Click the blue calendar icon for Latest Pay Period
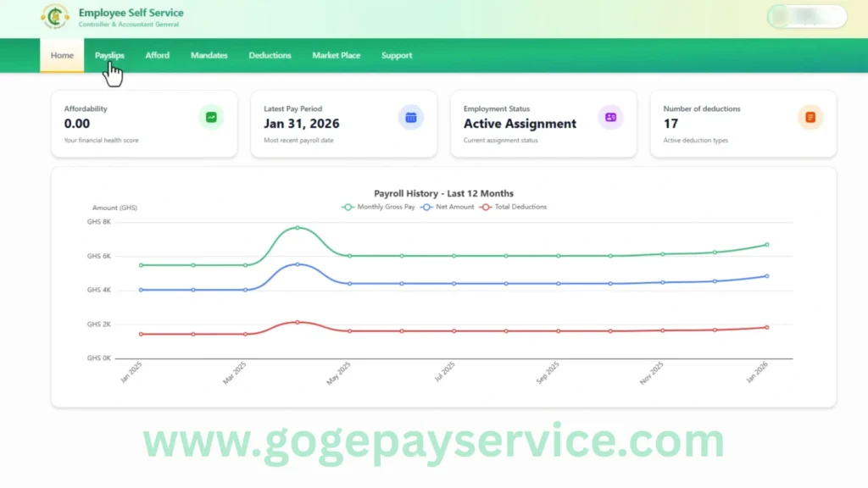868x488 pixels. tap(411, 117)
